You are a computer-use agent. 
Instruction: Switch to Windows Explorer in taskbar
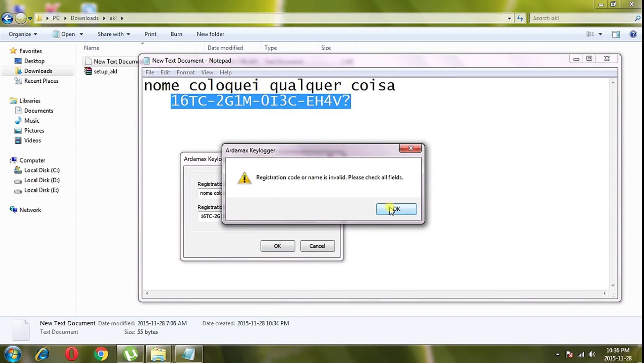tap(158, 354)
